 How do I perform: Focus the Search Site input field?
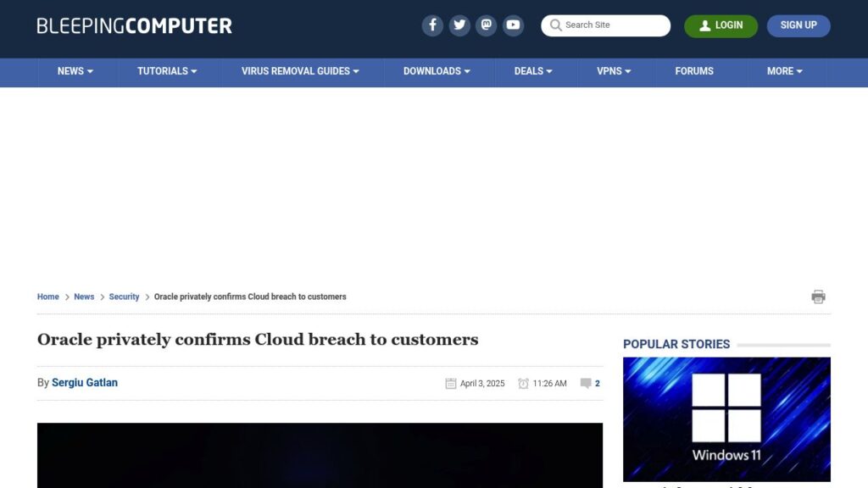click(x=605, y=25)
